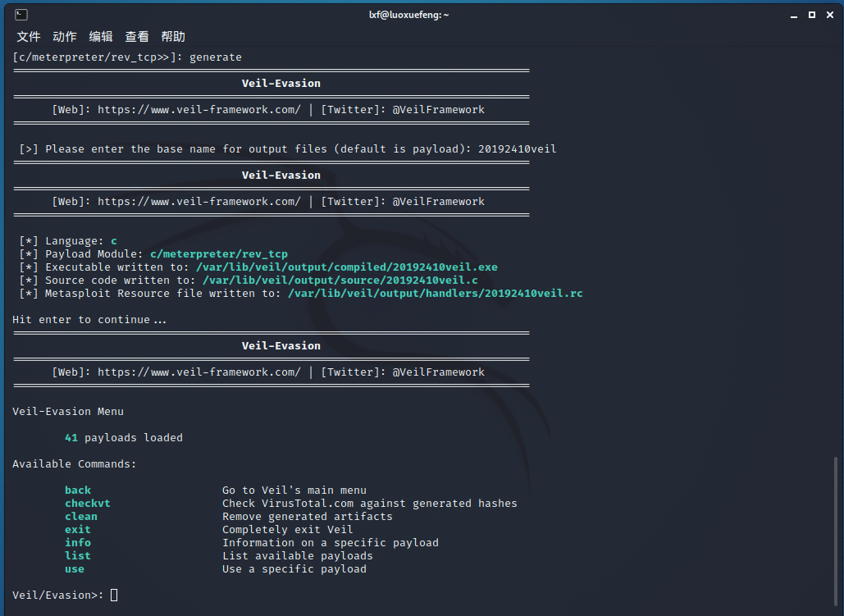844x616 pixels.
Task: Open the 文件 menu
Action: (x=29, y=37)
